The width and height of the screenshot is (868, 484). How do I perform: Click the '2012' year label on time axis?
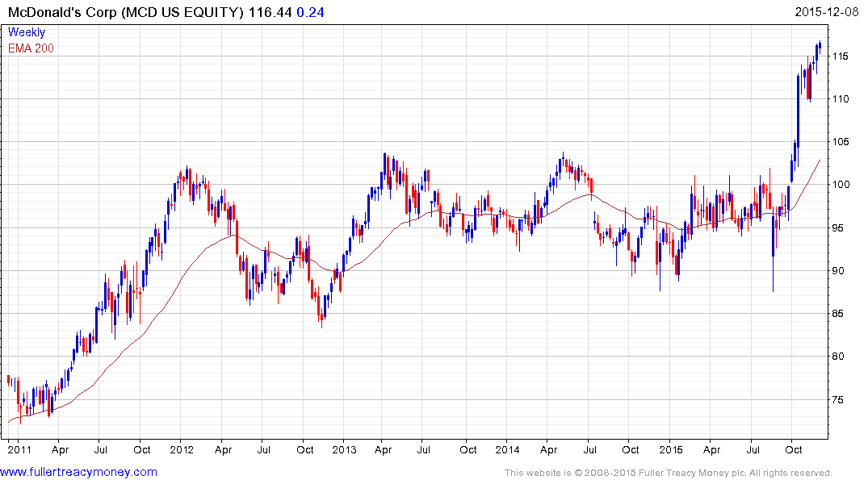(x=182, y=449)
